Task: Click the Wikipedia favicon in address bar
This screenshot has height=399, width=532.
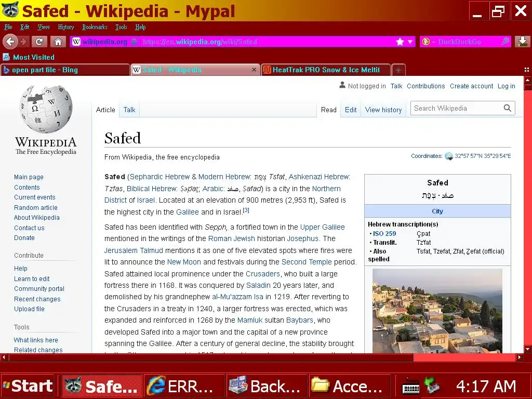Action: point(76,42)
